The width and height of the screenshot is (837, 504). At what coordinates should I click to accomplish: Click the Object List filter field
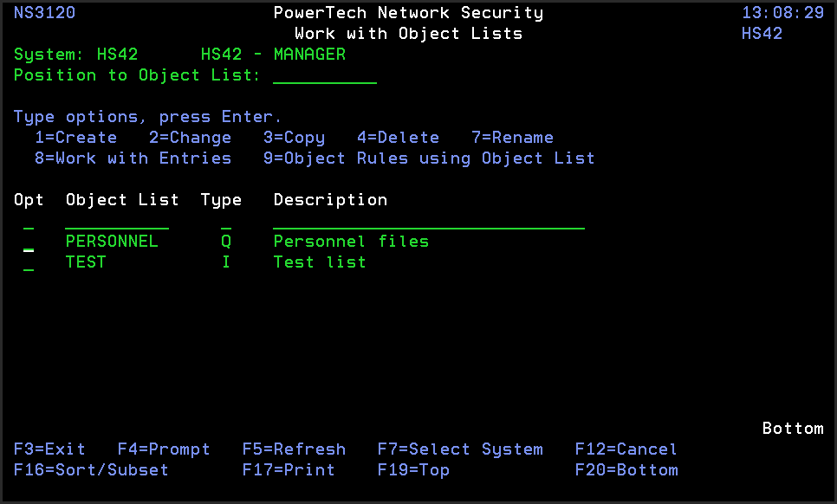point(117,222)
